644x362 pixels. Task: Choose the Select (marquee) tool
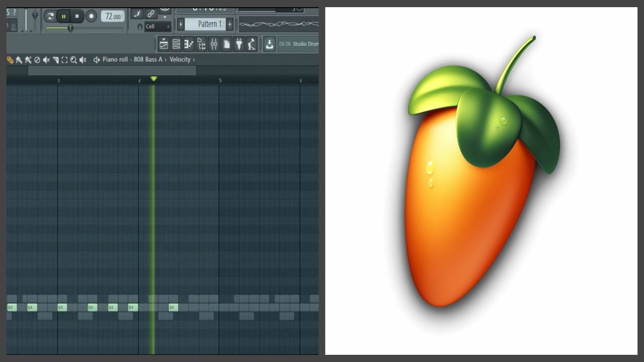click(x=64, y=60)
